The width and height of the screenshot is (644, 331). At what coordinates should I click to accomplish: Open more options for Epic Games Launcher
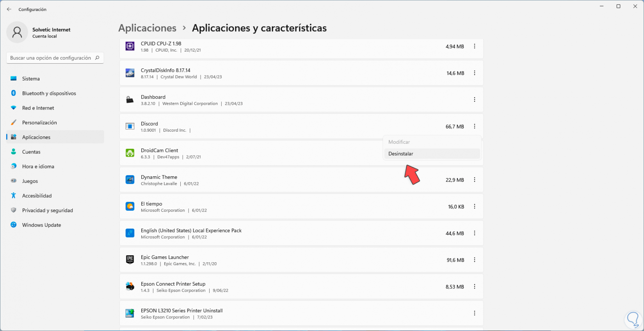(475, 260)
